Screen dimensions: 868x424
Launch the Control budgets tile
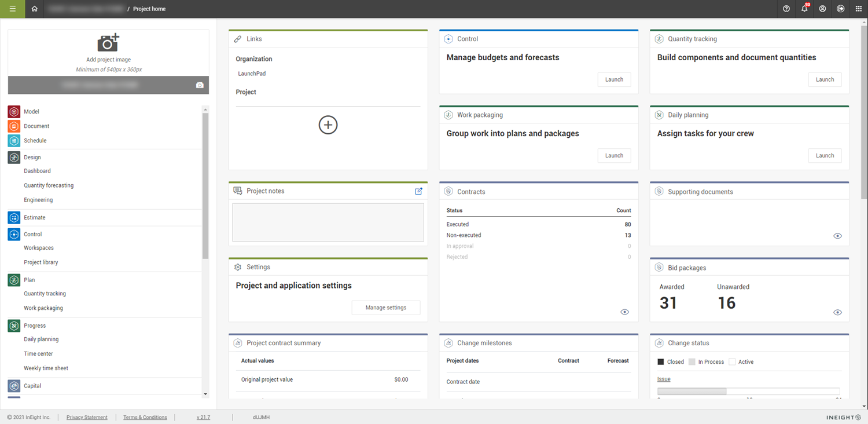614,79
